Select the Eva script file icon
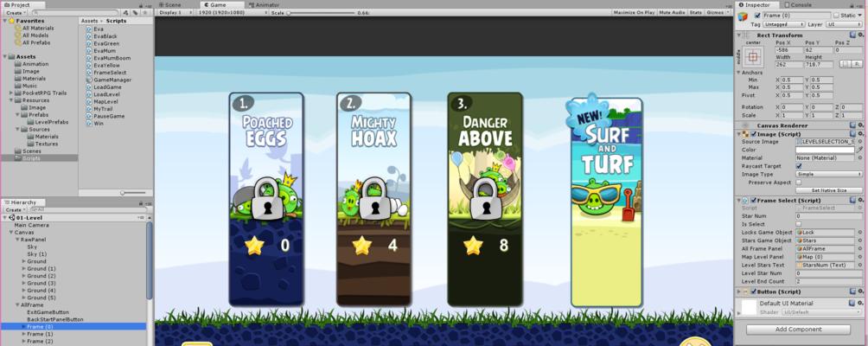Image resolution: width=868 pixels, height=346 pixels. tap(89, 29)
